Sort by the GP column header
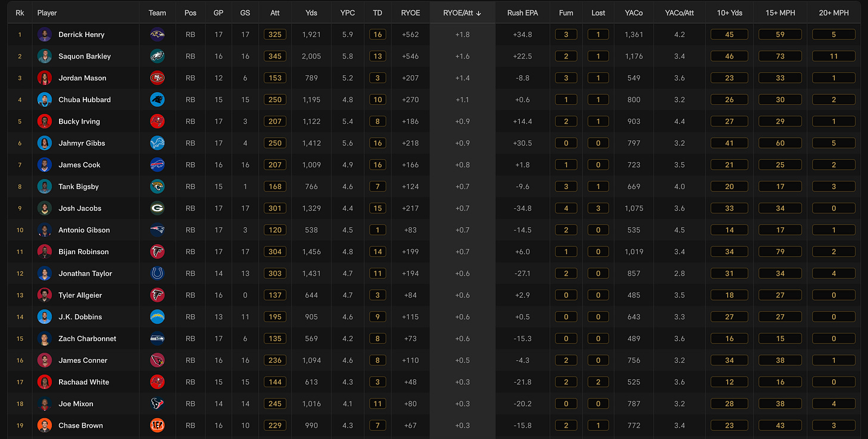Viewport: 868px width, 439px height. [x=219, y=13]
